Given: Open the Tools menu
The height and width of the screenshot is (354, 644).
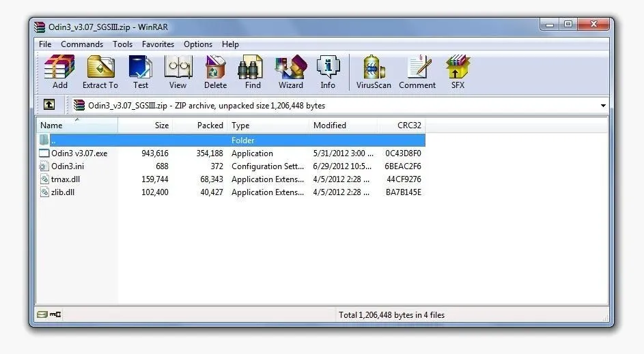Looking at the screenshot, I should click(x=122, y=44).
